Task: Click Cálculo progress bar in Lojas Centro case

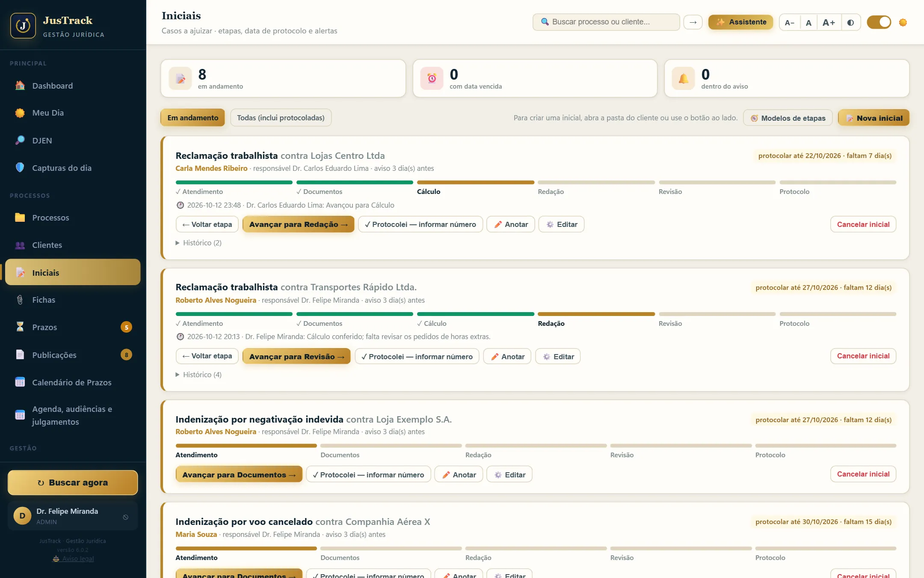Action: click(x=476, y=182)
